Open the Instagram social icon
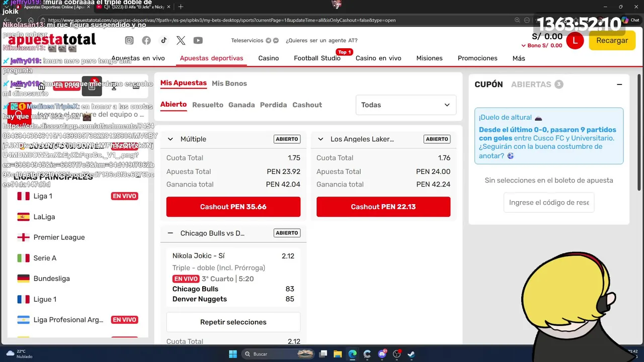 [129, 41]
